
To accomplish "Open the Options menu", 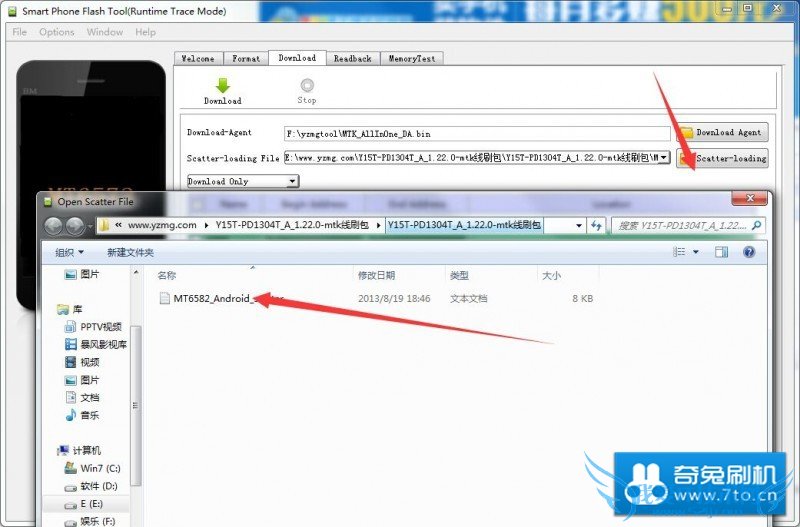I will [57, 32].
